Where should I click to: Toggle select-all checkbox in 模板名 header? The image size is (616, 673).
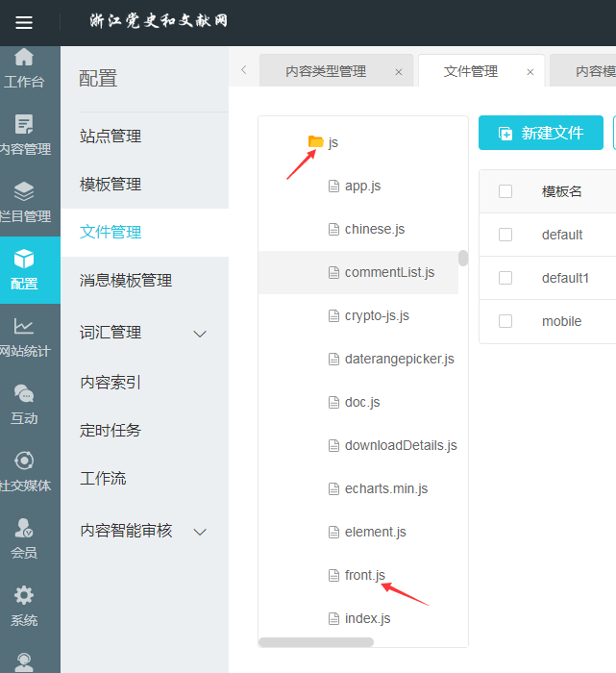click(x=505, y=191)
